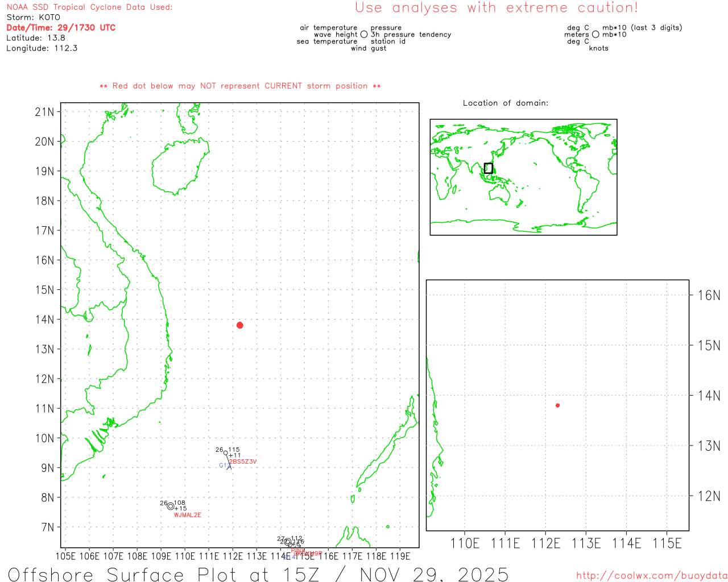Click station circle for 2BS5Z3V
The height and width of the screenshot is (582, 728).
click(x=226, y=453)
